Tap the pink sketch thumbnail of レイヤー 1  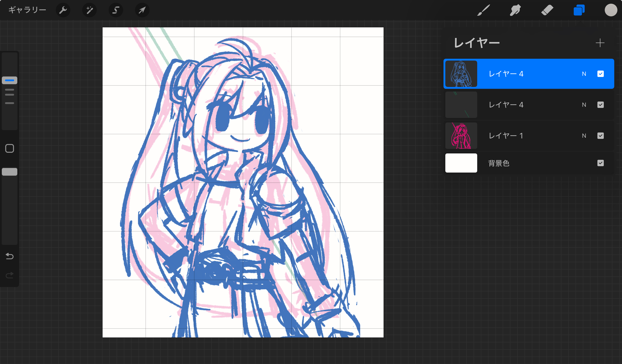click(x=461, y=135)
